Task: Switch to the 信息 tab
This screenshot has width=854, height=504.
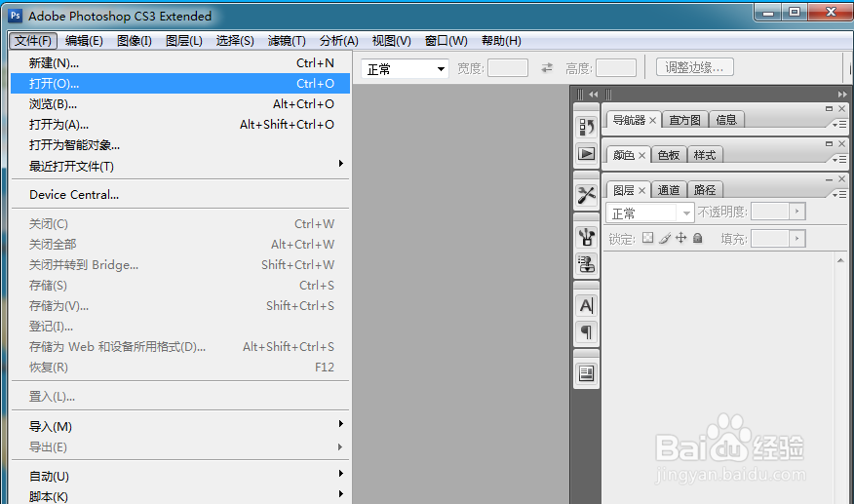Action: pyautogui.click(x=726, y=120)
